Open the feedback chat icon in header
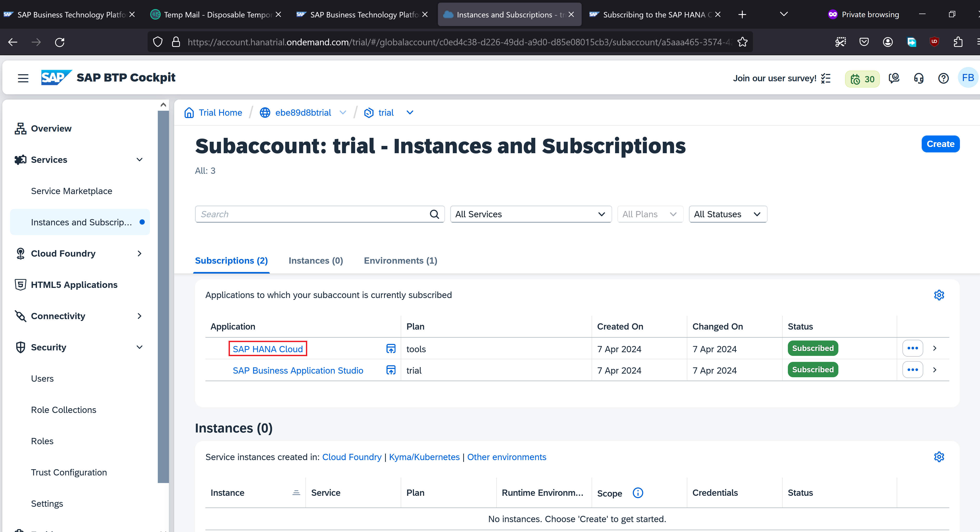The width and height of the screenshot is (980, 532). click(x=894, y=78)
